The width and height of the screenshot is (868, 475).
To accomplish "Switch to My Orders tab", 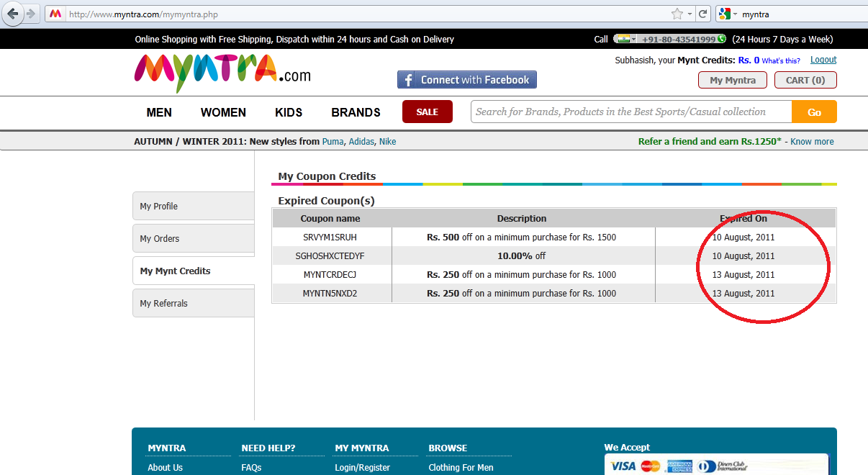I will tap(194, 238).
